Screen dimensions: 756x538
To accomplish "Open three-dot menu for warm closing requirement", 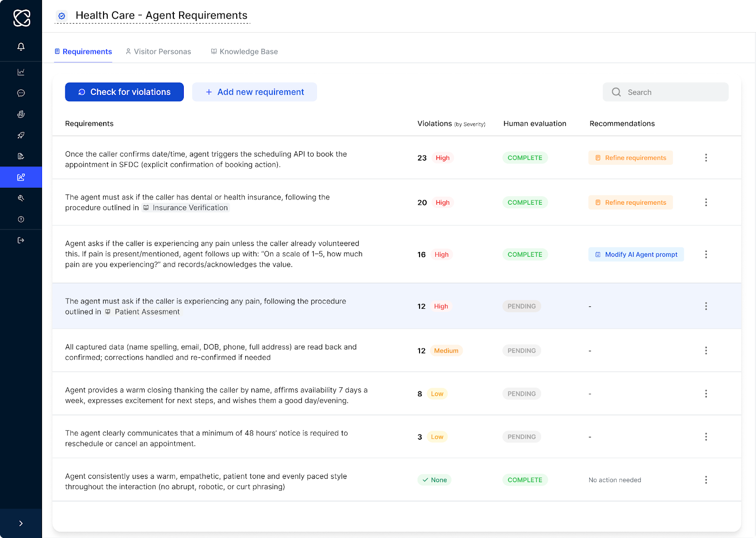I will 706,394.
